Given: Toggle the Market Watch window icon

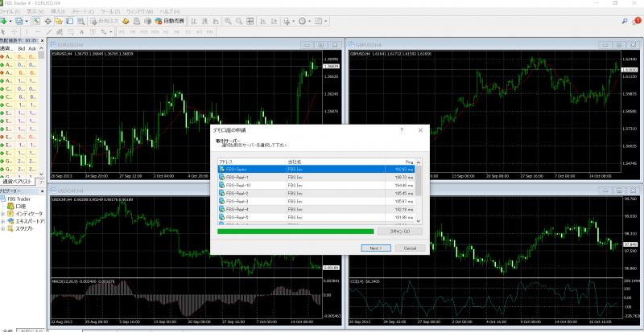Looking at the screenshot, I should 36,21.
